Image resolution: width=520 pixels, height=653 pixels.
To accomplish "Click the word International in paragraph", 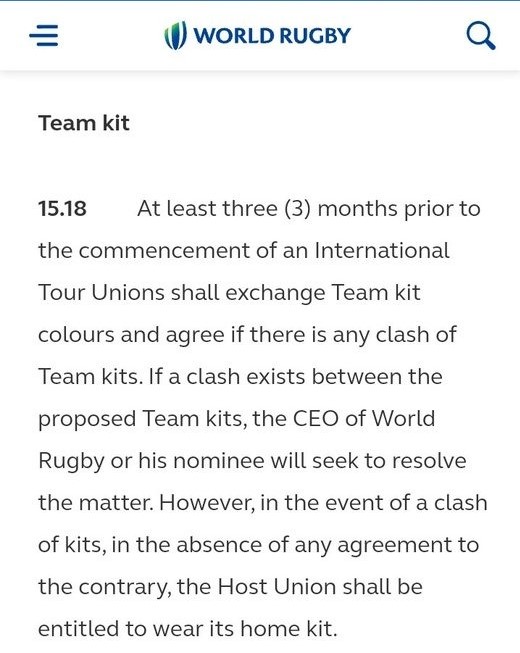I will click(382, 251).
